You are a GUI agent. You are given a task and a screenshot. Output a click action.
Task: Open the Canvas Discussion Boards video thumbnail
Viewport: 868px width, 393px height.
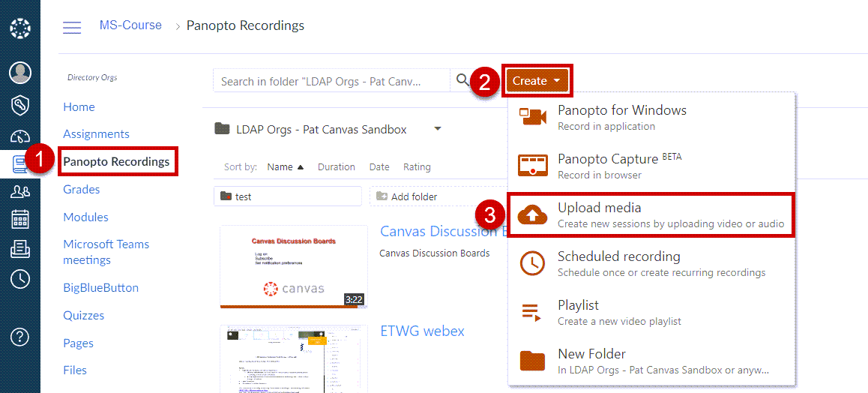tap(294, 266)
